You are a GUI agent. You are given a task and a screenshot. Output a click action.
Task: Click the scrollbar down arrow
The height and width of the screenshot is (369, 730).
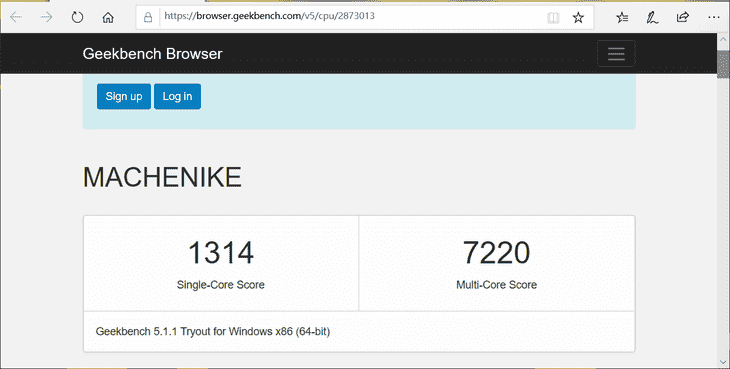[x=723, y=362]
